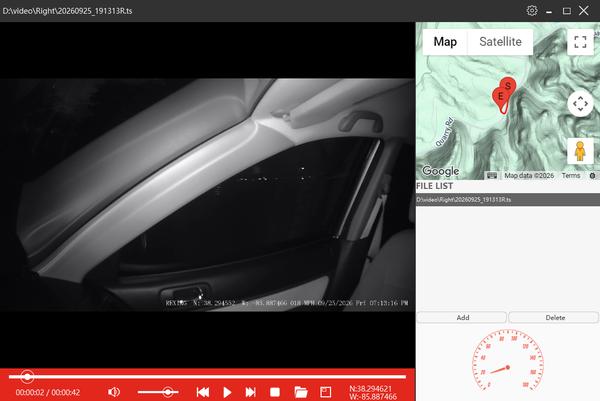The height and width of the screenshot is (401, 600).
Task: Toggle fullscreen map view
Action: click(580, 42)
